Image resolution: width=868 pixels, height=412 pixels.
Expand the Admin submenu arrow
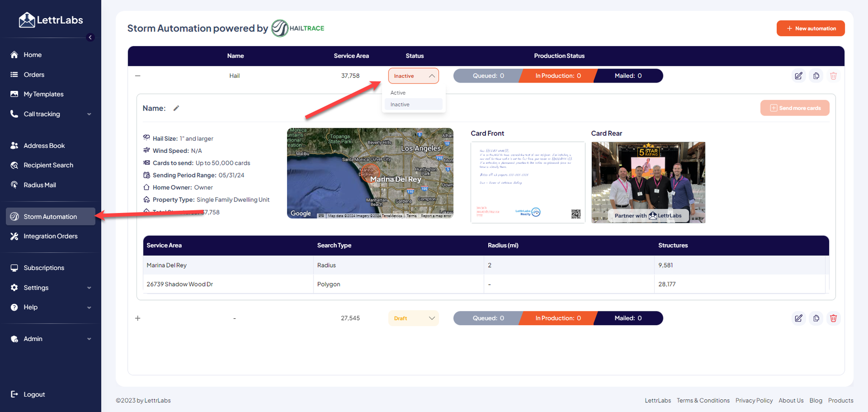tap(89, 339)
